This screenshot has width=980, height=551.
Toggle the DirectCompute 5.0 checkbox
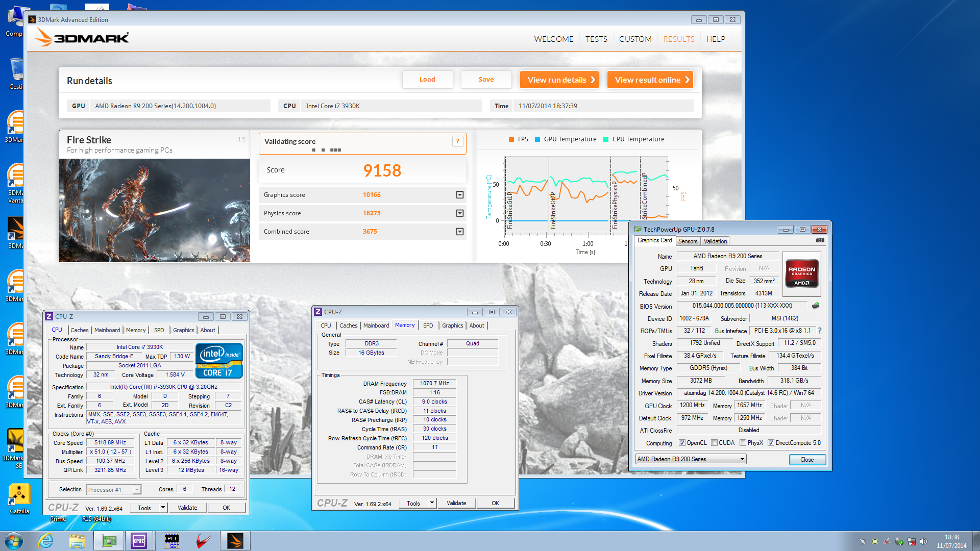pos(771,443)
